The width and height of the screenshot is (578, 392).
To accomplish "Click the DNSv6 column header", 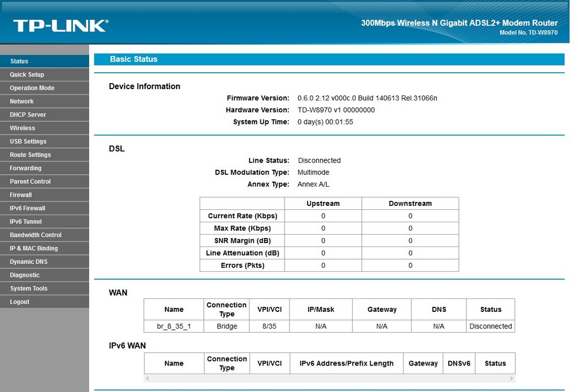I will [459, 363].
